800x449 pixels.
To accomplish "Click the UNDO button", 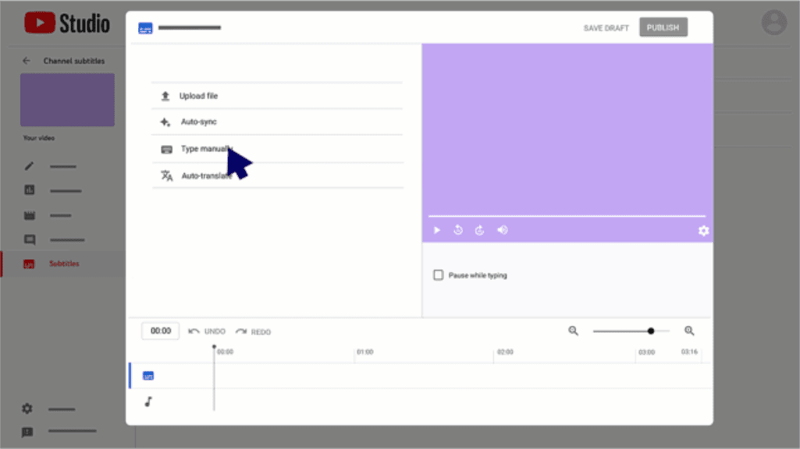I will tap(207, 331).
